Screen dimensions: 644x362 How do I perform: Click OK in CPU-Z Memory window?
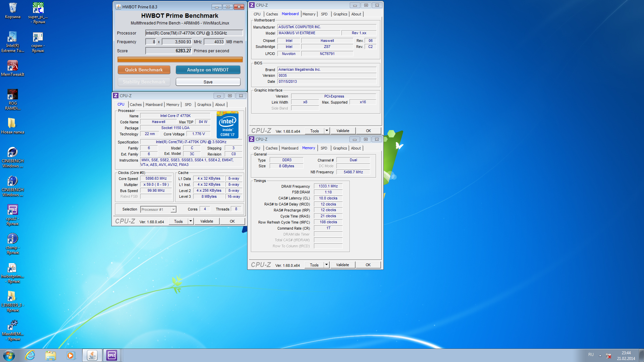tap(368, 265)
